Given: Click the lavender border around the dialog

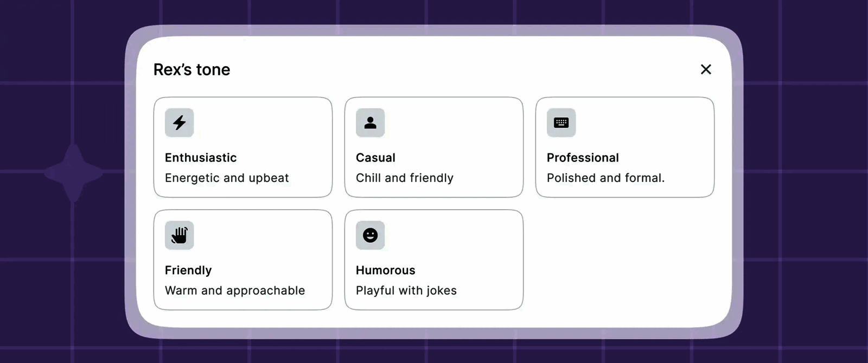Looking at the screenshot, I should 434,30.
